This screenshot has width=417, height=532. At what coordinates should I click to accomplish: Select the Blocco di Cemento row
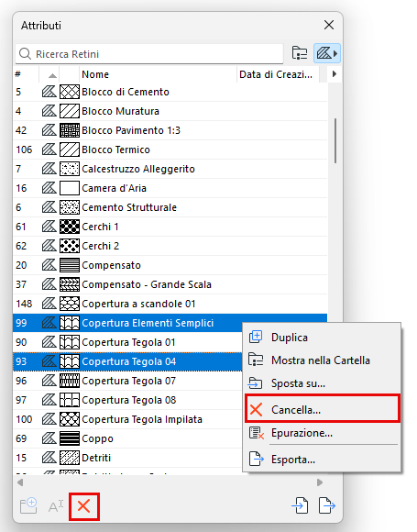point(170,92)
